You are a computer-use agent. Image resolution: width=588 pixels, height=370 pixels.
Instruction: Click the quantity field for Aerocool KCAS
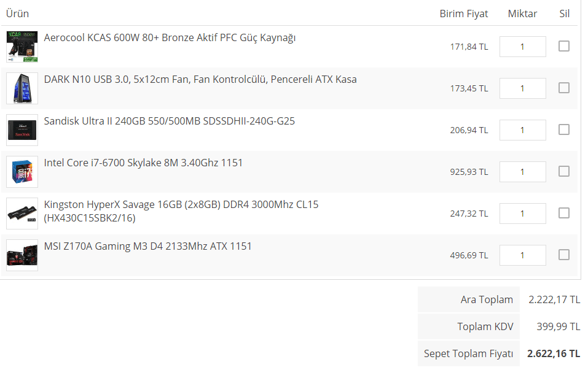(522, 47)
